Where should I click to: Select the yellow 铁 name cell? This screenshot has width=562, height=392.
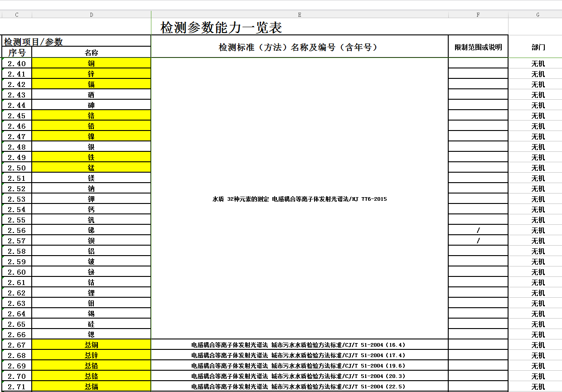pos(92,157)
